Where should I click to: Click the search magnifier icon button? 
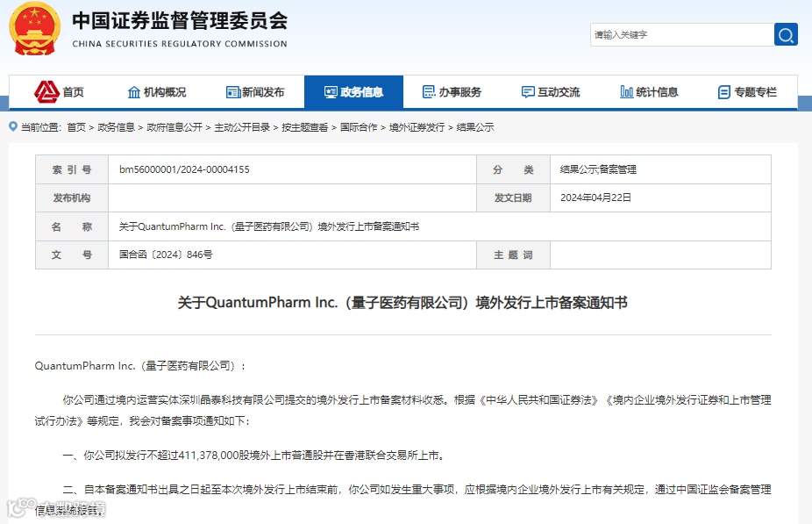[x=786, y=35]
